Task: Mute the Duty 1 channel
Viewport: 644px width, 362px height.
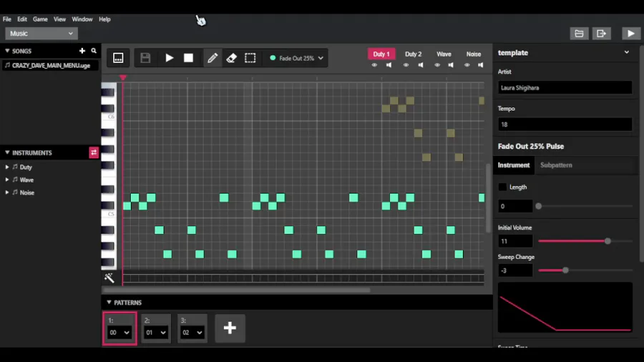Action: click(389, 65)
